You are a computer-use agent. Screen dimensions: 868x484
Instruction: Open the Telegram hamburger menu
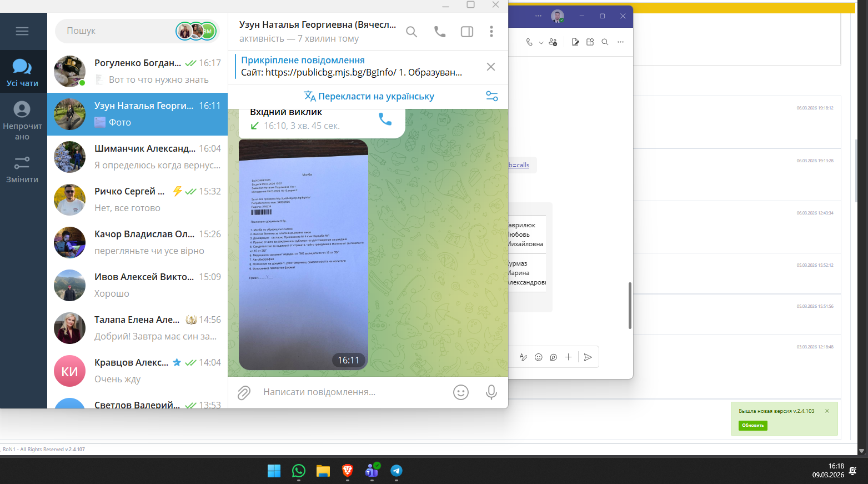point(22,31)
